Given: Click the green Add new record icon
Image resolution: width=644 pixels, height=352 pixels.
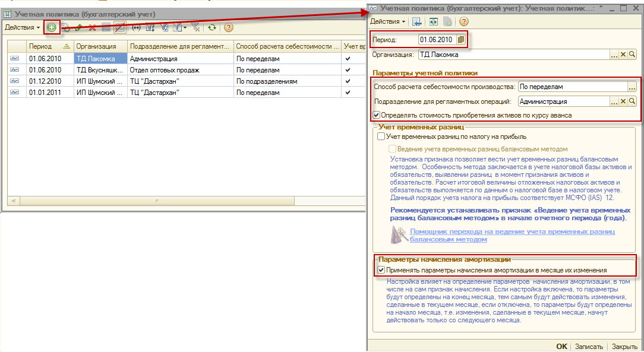Looking at the screenshot, I should click(52, 27).
